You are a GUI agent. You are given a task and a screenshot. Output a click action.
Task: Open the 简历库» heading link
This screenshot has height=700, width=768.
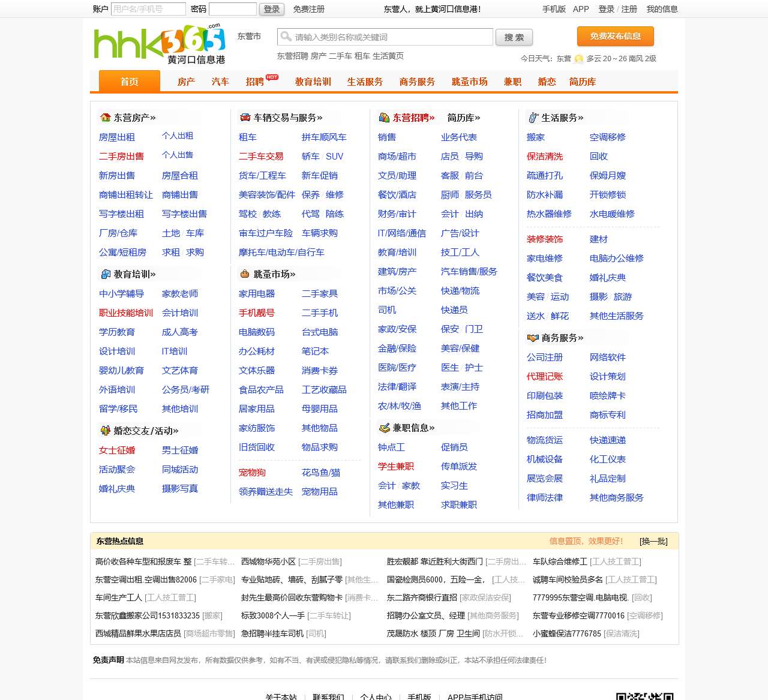pos(464,118)
